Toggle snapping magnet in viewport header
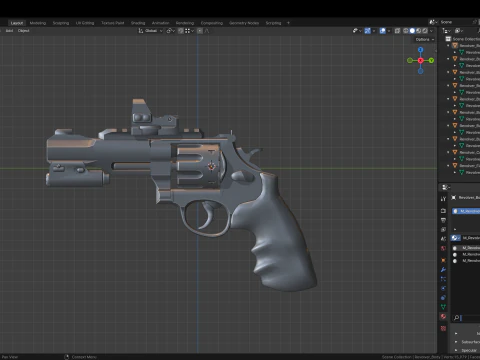 coord(180,31)
